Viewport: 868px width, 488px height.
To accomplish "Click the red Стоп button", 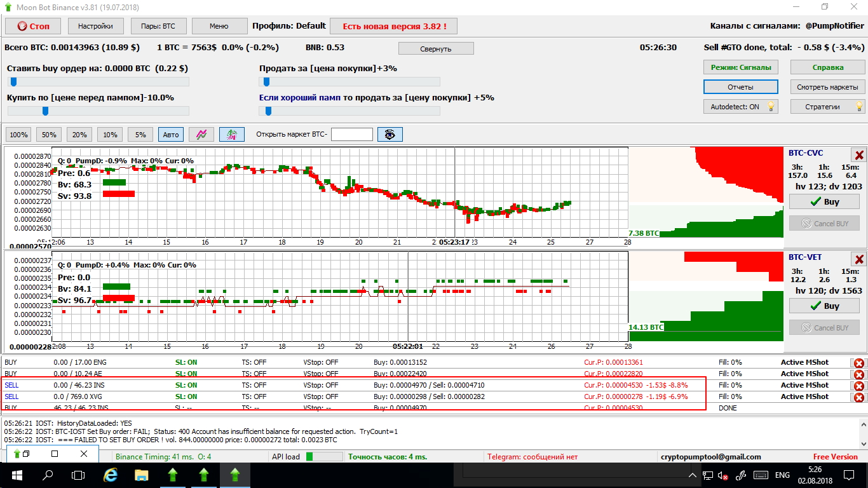I will [33, 26].
